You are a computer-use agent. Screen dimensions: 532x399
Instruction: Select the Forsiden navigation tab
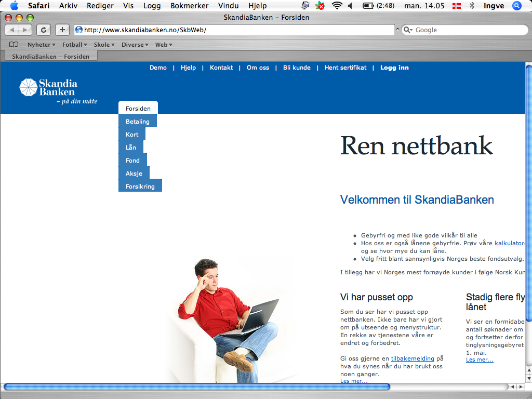(138, 108)
